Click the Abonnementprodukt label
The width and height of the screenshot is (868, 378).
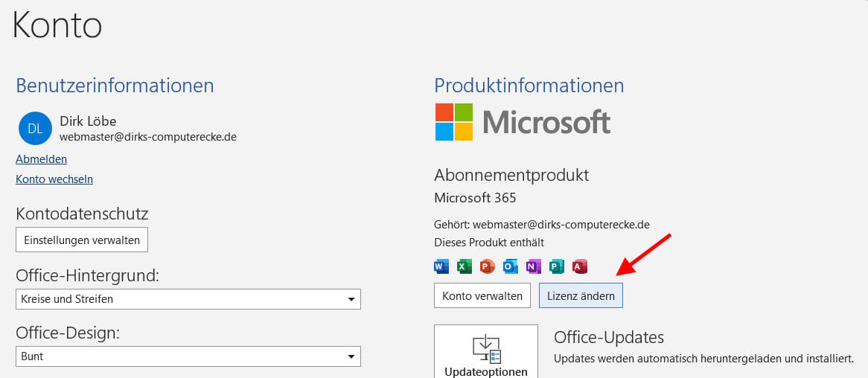coord(511,176)
